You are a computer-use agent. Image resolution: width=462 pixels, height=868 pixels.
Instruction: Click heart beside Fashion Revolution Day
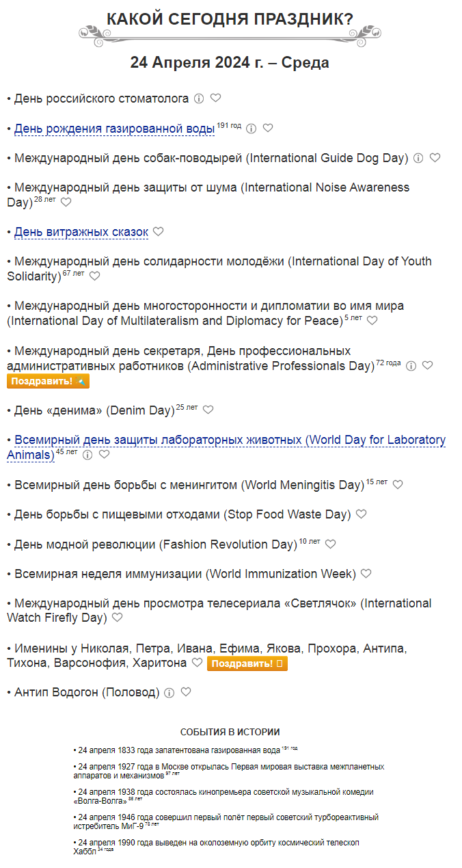click(331, 544)
